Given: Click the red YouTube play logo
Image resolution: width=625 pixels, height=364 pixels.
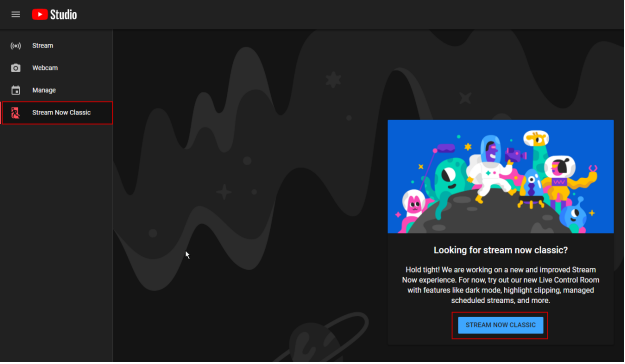Looking at the screenshot, I should click(x=40, y=14).
